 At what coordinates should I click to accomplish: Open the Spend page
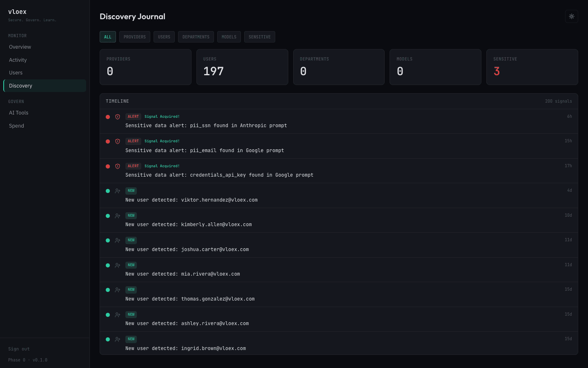coord(16,126)
